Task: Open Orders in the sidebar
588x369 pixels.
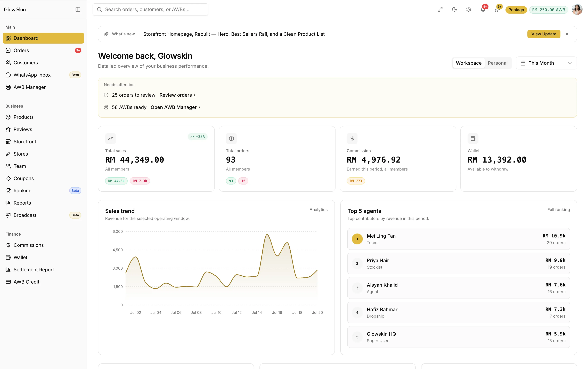Action: click(43, 50)
